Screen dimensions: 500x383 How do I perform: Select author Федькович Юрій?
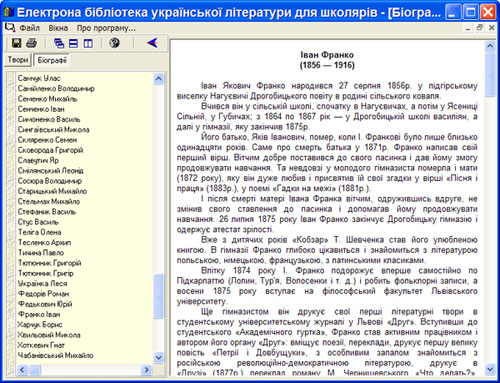45,304
